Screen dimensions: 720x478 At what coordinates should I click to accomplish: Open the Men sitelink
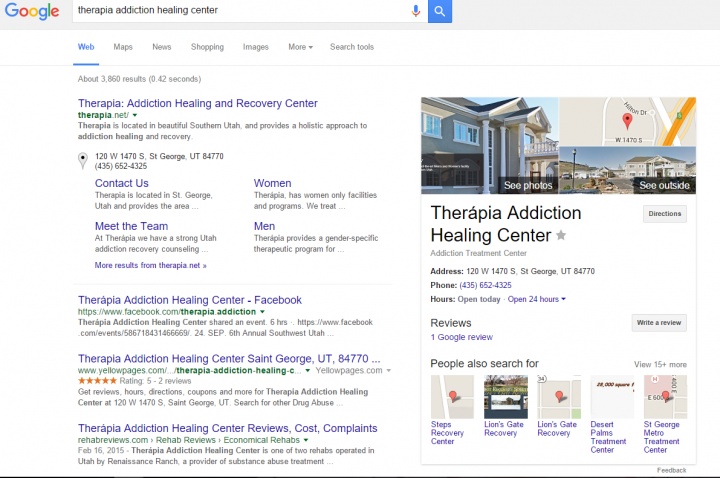pos(264,226)
